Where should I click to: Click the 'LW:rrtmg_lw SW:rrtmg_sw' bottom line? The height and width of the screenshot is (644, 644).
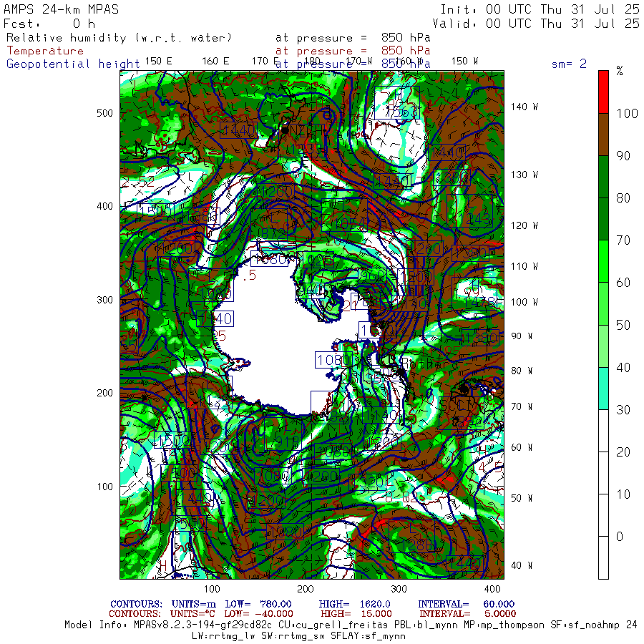click(298, 636)
